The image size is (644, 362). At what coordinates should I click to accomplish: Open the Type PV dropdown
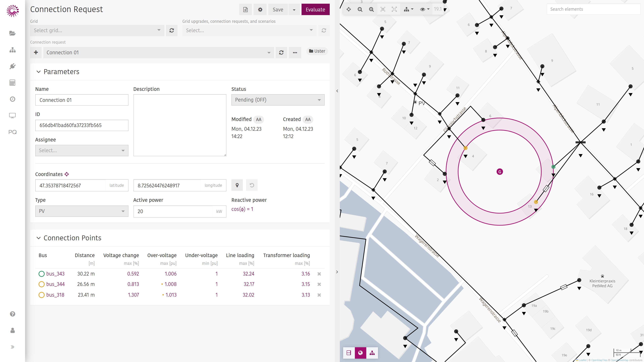coord(82,211)
